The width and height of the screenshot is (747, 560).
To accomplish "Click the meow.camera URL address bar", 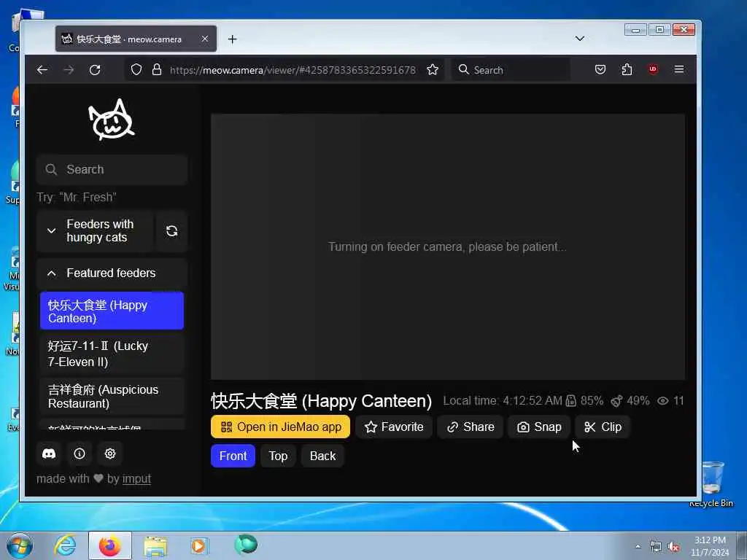I will pos(293,70).
